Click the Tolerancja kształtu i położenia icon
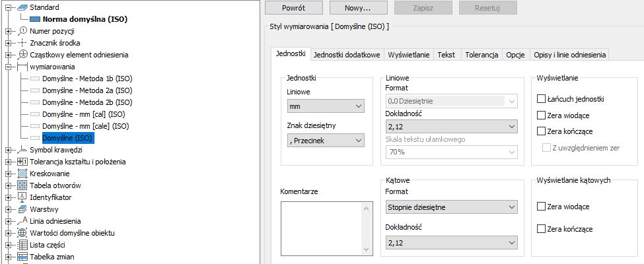Screen dimensions: 644x264 point(22,162)
